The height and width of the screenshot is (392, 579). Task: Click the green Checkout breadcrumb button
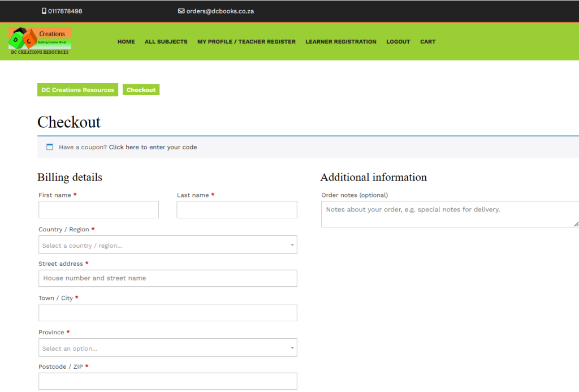[x=141, y=89]
